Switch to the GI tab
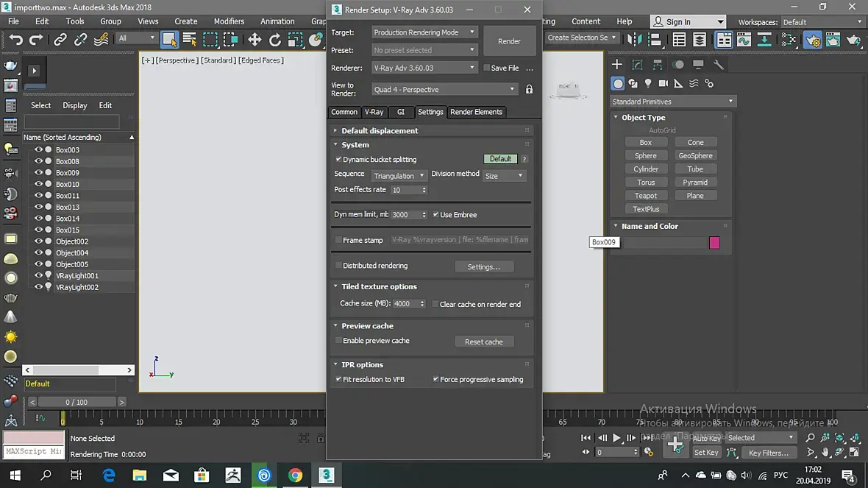 pos(401,112)
